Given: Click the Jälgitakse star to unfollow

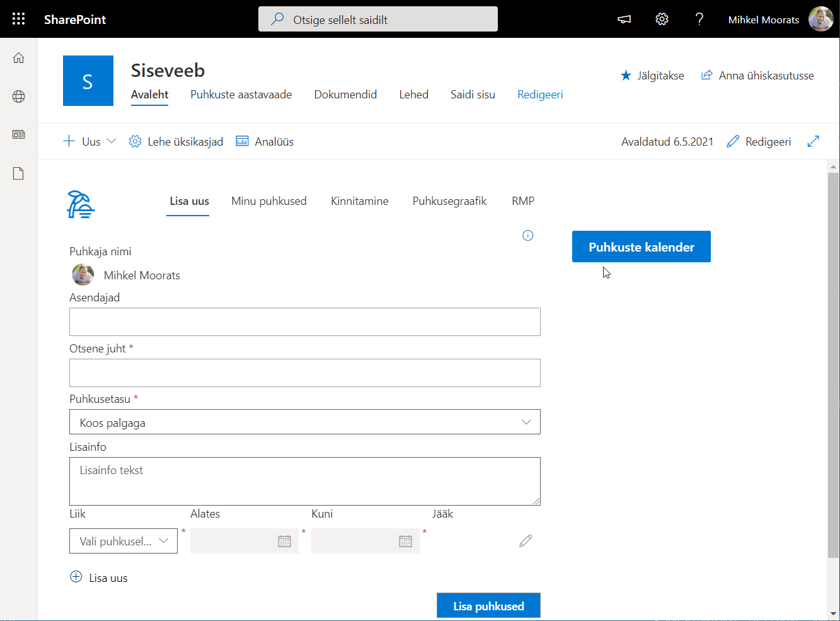Looking at the screenshot, I should pos(626,76).
